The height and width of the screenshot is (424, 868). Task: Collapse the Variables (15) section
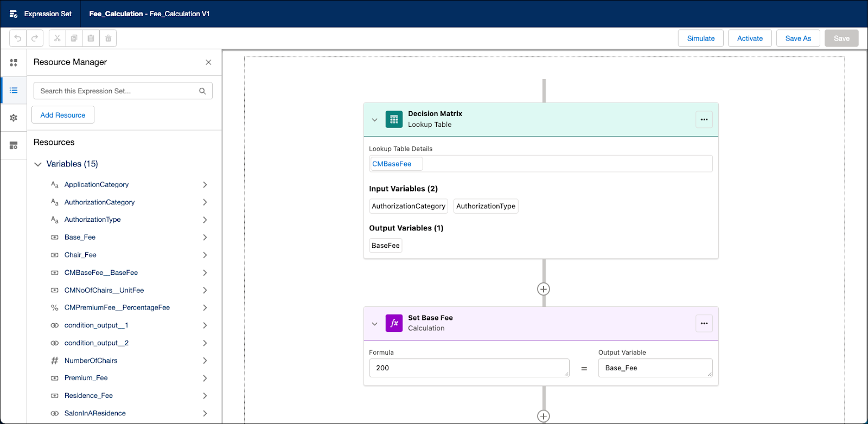click(x=38, y=164)
